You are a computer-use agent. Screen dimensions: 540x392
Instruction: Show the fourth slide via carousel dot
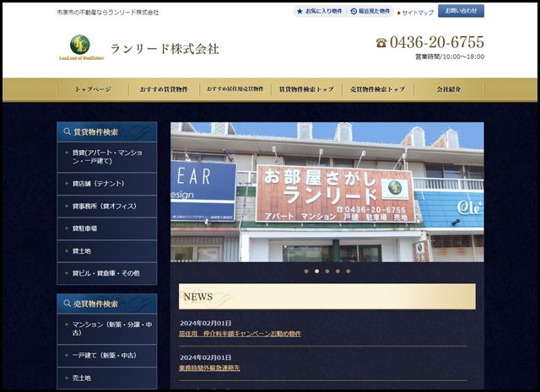click(x=337, y=271)
